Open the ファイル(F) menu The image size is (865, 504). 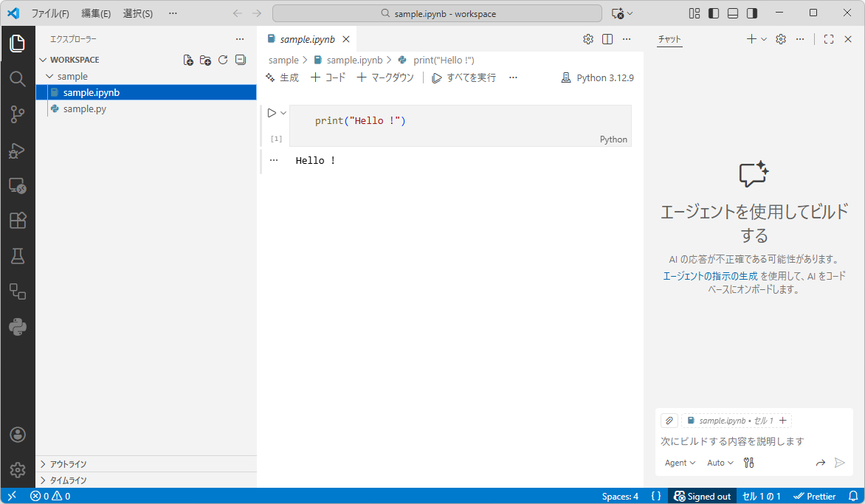point(50,13)
